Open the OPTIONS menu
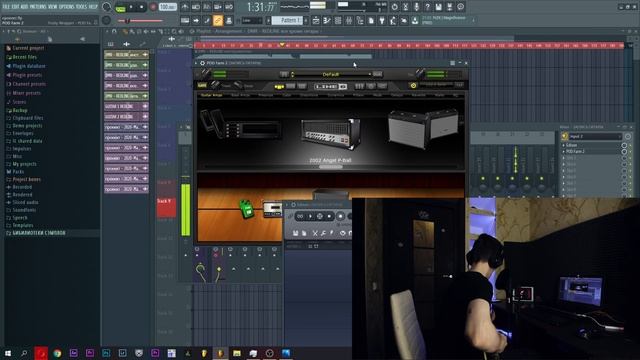The image size is (640, 360). point(67,7)
